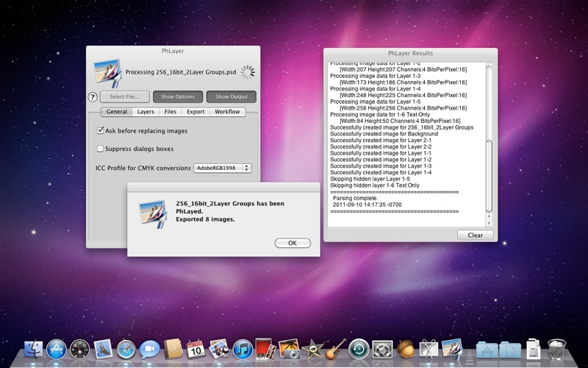Open Address Book from the Dock
This screenshot has width=588, height=368.
(x=173, y=349)
